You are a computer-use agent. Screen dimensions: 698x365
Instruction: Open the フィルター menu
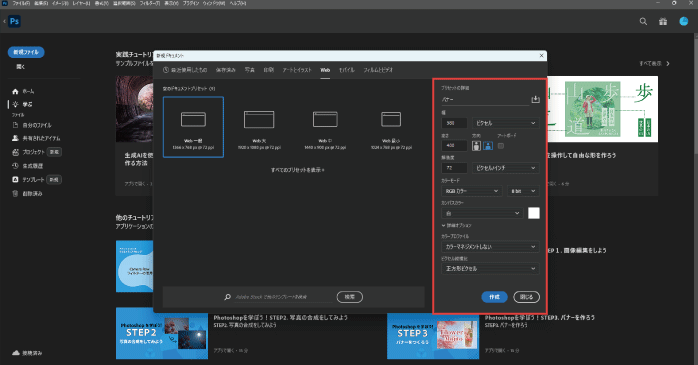tap(151, 3)
